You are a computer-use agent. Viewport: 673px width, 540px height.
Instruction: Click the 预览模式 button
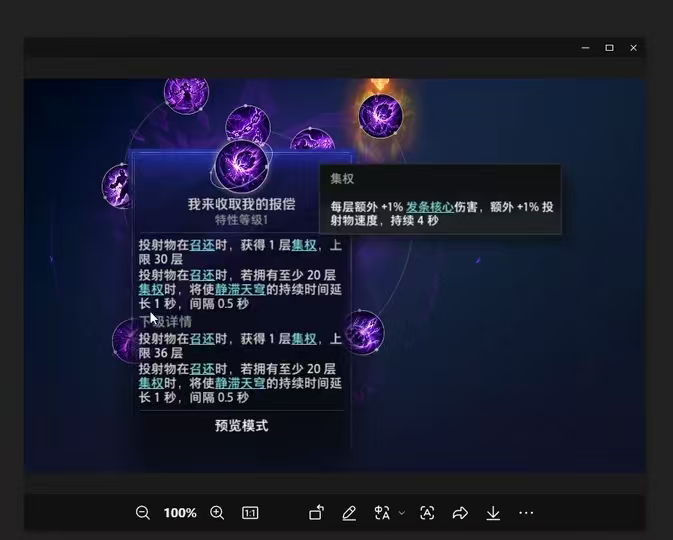coord(242,426)
